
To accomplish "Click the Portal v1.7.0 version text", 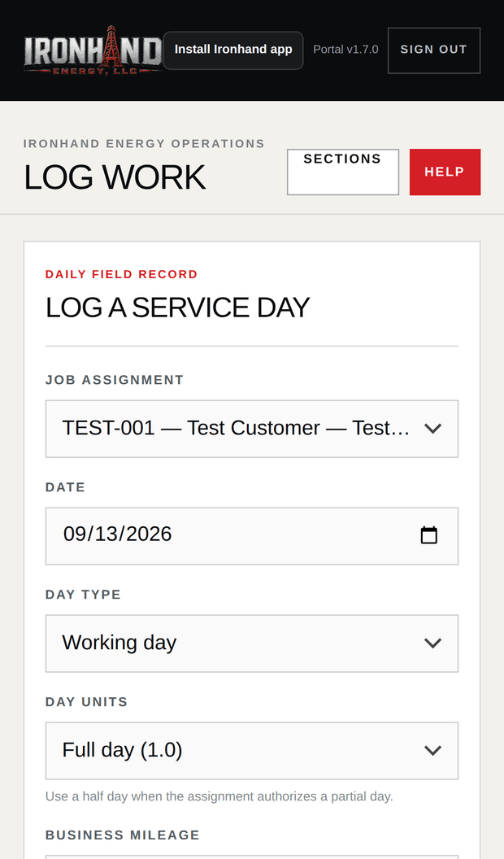I will [x=345, y=50].
